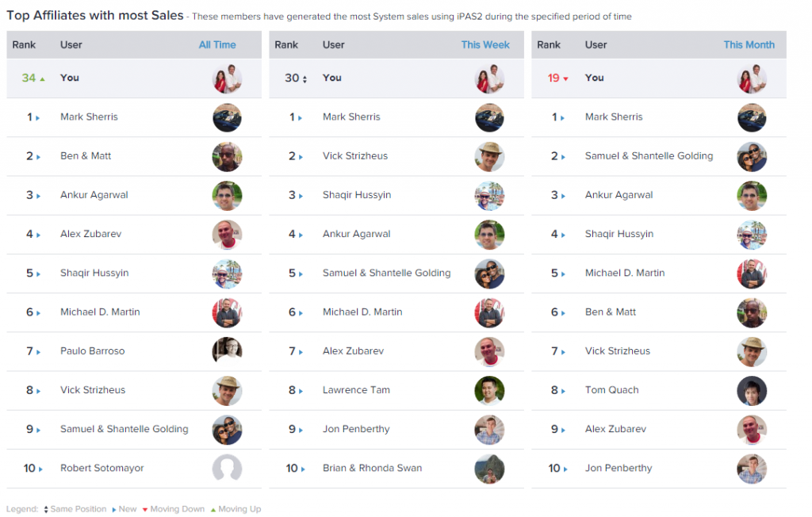Click blue arrow next to Vick Strizheus in This Week
Viewport: 812px width, 517px height.
(x=301, y=157)
